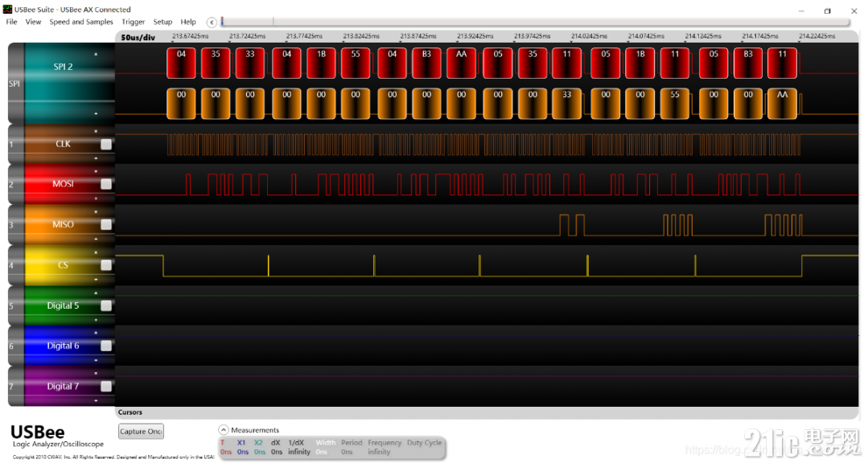The height and width of the screenshot is (463, 868).
Task: Click the small plus mark under SPI 2
Action: pos(96,114)
